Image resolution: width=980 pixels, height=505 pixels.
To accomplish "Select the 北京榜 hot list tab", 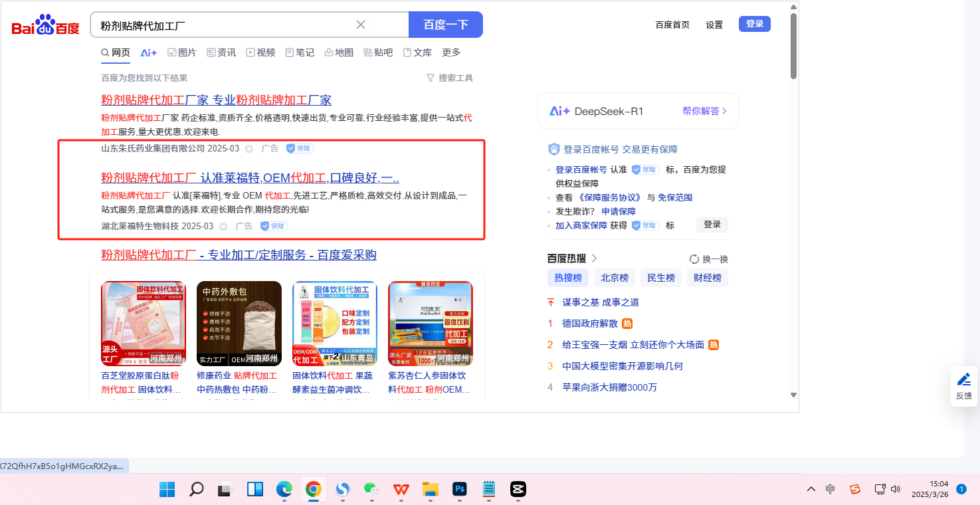I will (615, 278).
